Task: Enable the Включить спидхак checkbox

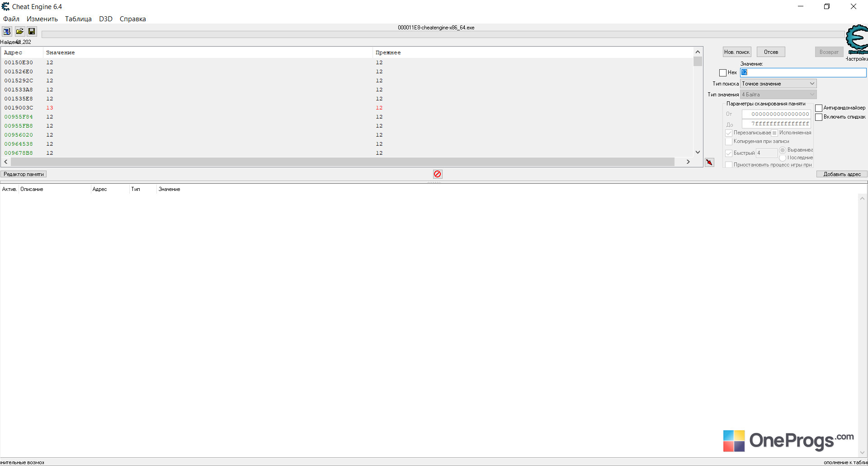Action: pyautogui.click(x=819, y=117)
